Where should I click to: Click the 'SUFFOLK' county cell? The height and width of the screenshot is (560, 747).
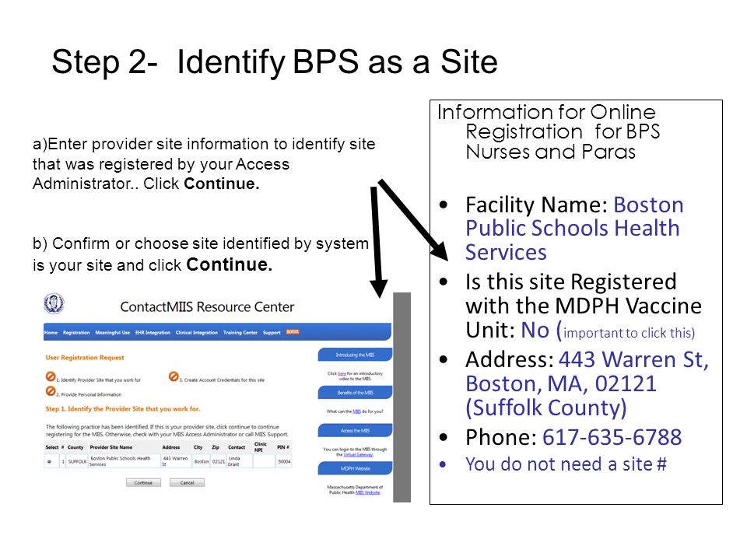coord(77,461)
